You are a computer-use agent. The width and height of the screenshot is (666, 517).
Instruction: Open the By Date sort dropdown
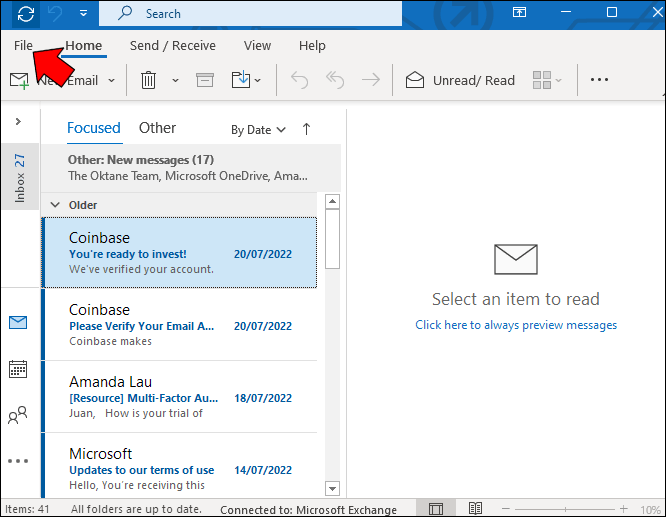point(258,130)
